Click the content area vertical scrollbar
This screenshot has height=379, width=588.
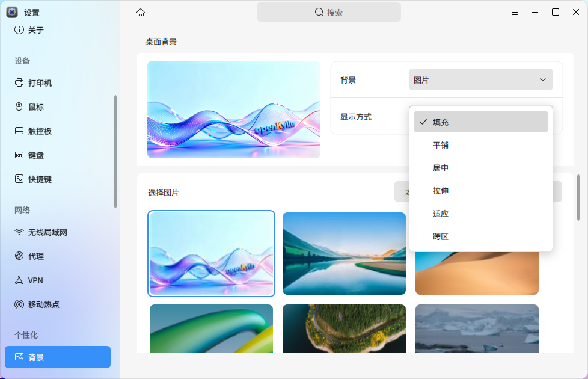coord(578,198)
